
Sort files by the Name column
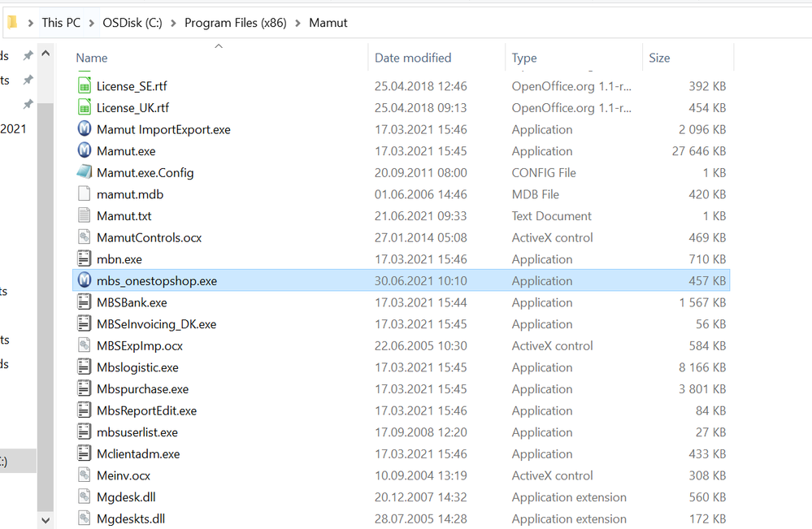point(92,58)
